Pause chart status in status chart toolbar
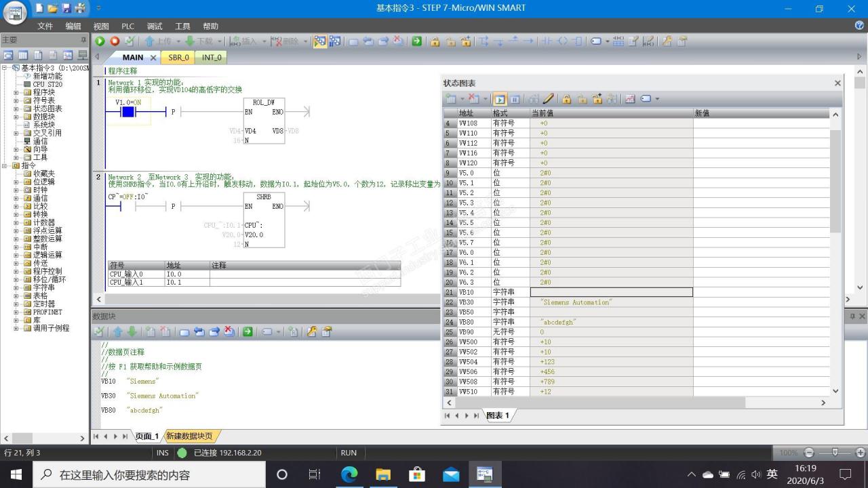The width and height of the screenshot is (868, 488). pos(515,99)
